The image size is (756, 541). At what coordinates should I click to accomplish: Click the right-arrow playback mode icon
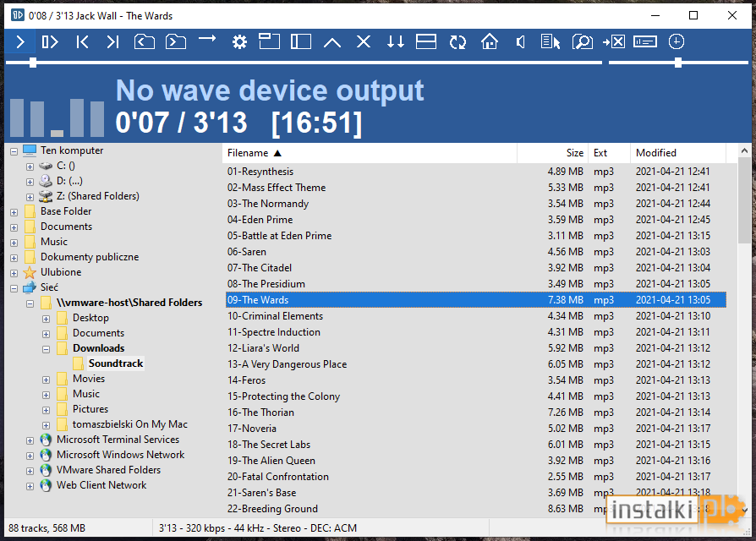(x=207, y=39)
